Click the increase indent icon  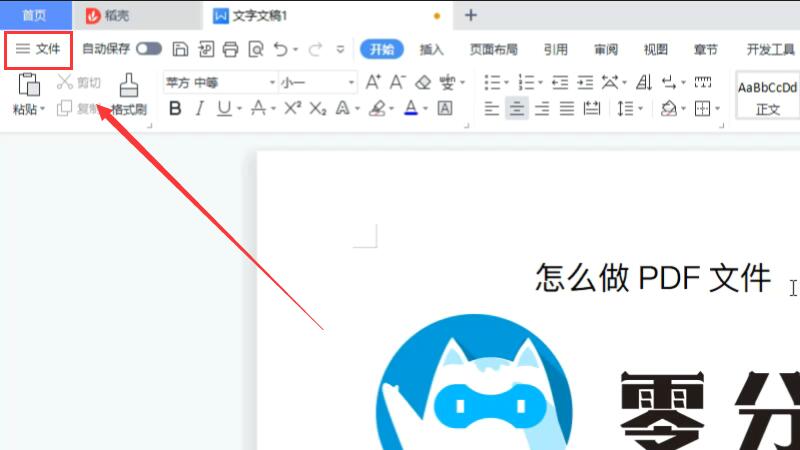pyautogui.click(x=585, y=82)
